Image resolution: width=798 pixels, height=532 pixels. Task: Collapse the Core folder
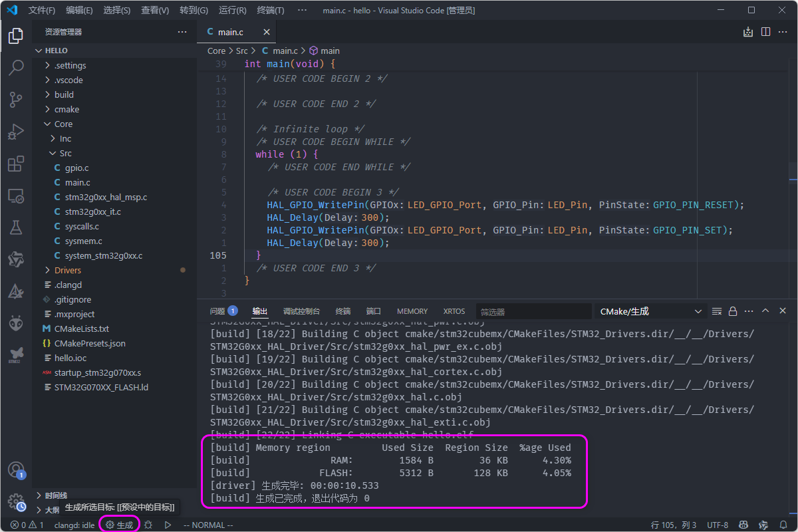pyautogui.click(x=63, y=124)
